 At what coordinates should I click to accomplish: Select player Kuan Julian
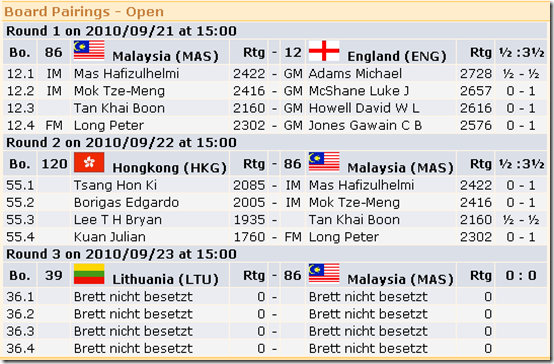110,237
